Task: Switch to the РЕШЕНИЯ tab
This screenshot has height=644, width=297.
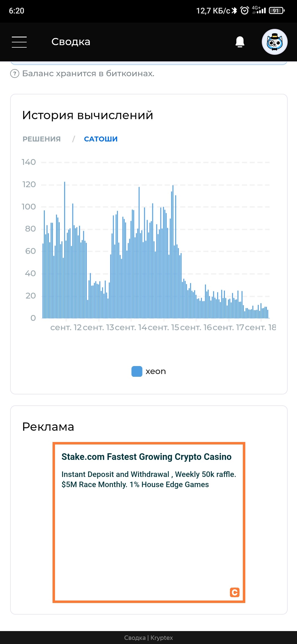Action: (x=42, y=139)
